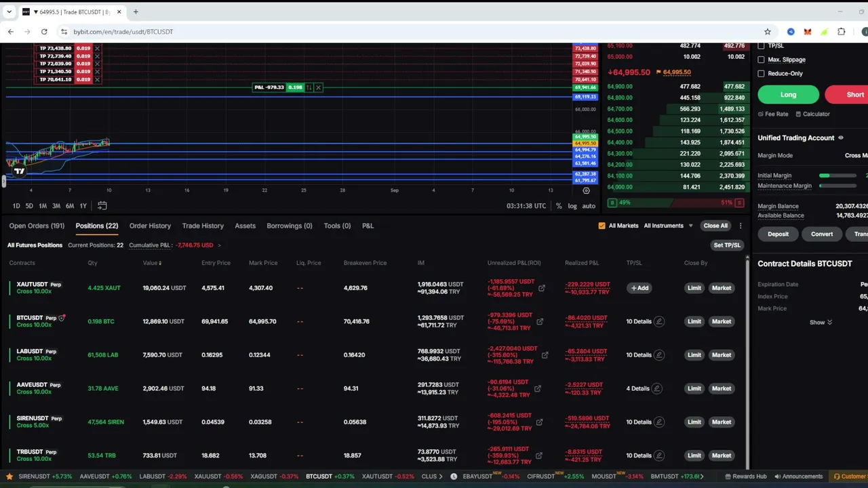Click the green Long button
Screen dimensions: 868x488
coord(788,95)
